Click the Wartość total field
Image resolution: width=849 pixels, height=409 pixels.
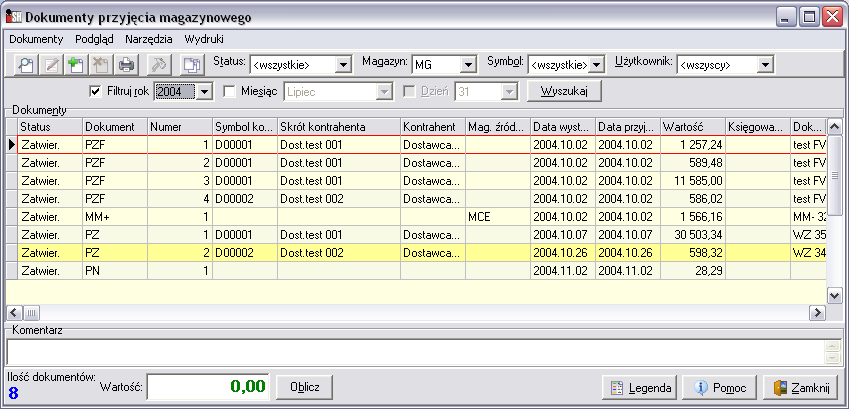click(208, 387)
